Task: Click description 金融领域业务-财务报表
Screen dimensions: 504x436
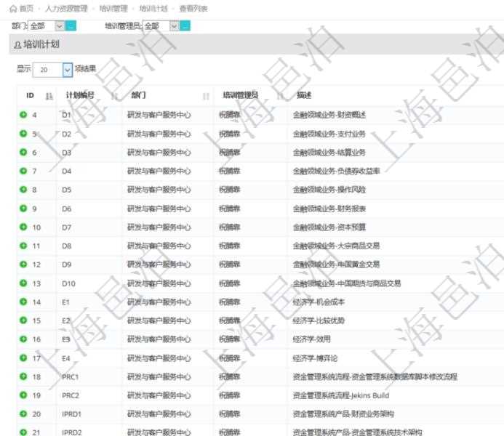Action: 329,209
